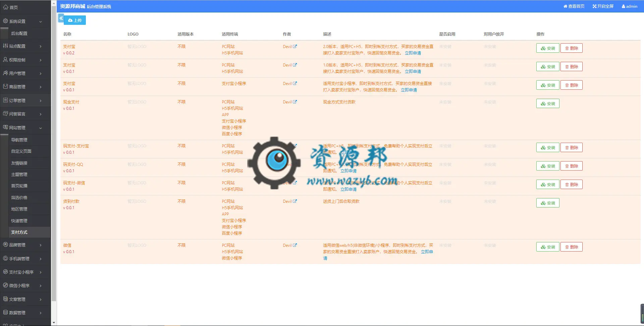Install 微信 payment plugin

click(548, 247)
